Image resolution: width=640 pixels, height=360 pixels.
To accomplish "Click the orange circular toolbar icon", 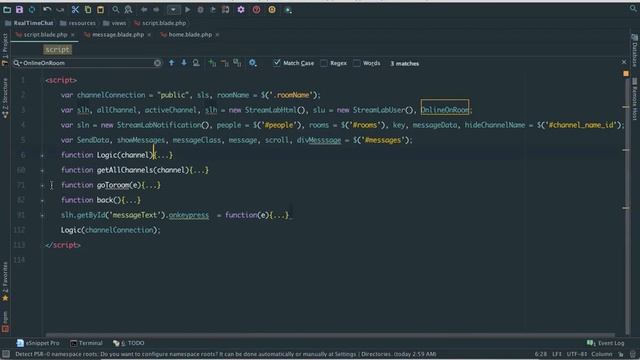I will pyautogui.click(x=272, y=9).
